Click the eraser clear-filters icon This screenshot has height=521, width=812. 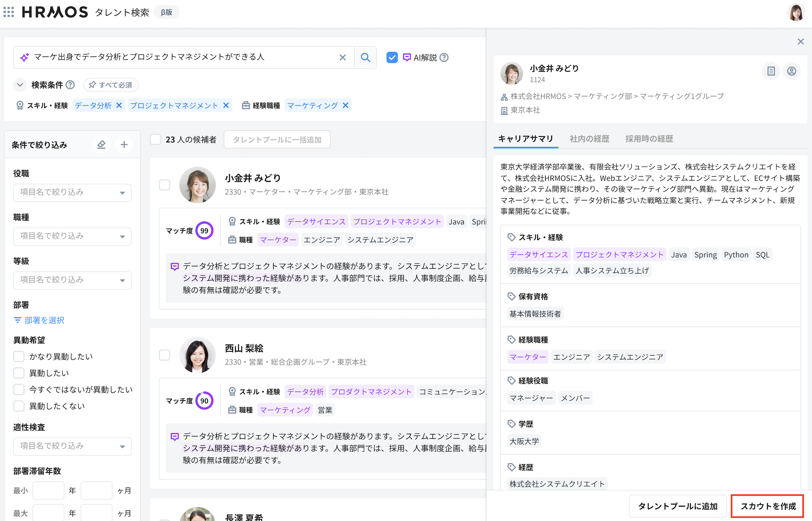coord(101,145)
